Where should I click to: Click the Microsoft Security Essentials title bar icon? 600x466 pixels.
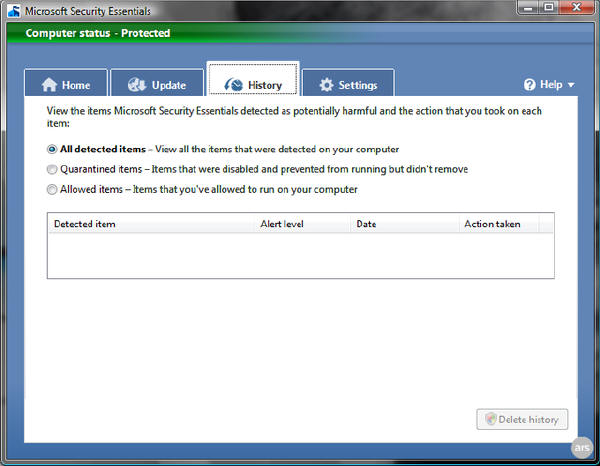point(14,11)
